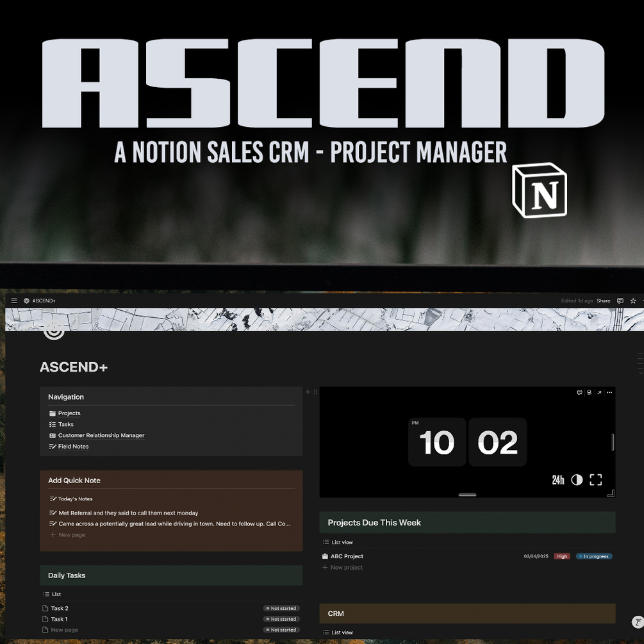Image resolution: width=644 pixels, height=644 pixels.
Task: Click the Notion cube logo
Action: coord(540,190)
